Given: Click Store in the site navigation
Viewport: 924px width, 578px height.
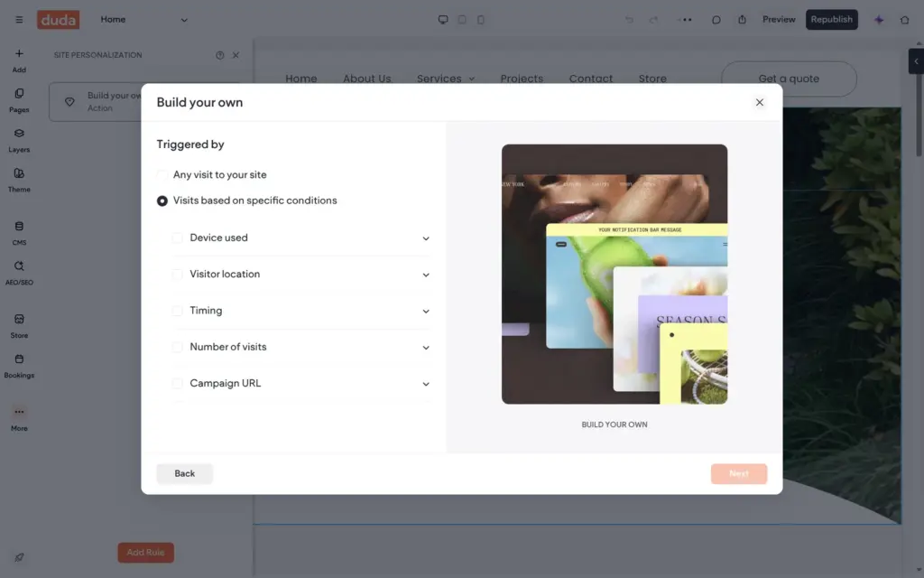Looking at the screenshot, I should (652, 79).
